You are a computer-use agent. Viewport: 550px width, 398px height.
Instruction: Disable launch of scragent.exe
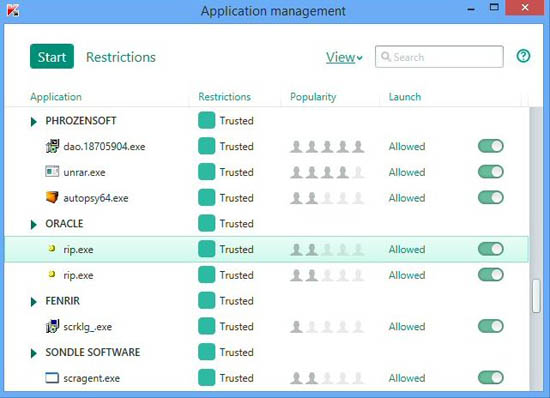pos(491,378)
